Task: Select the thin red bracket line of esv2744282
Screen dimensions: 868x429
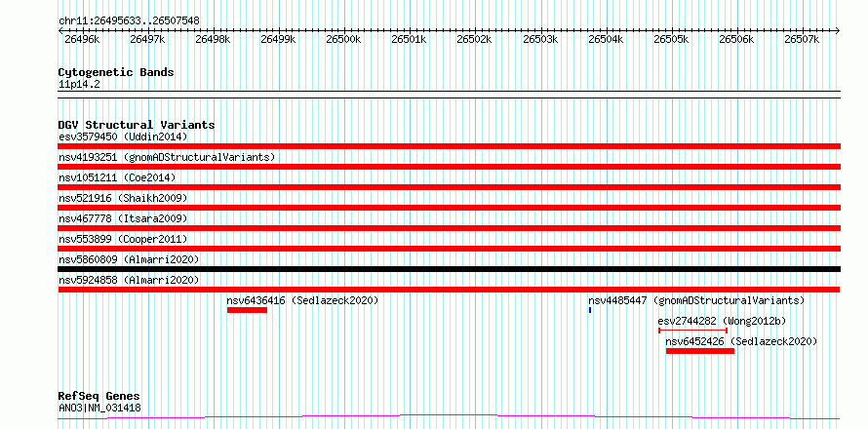Action: tap(692, 330)
